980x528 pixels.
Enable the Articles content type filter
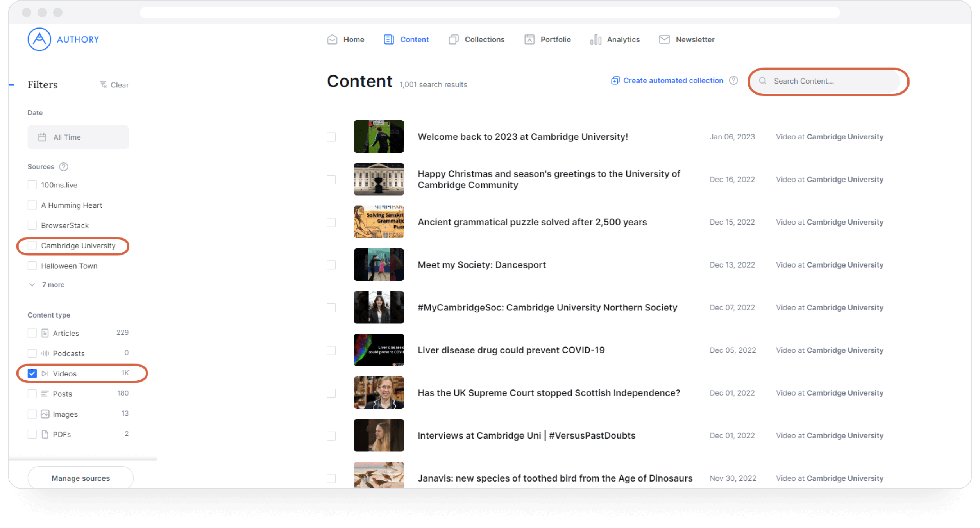[x=32, y=333]
